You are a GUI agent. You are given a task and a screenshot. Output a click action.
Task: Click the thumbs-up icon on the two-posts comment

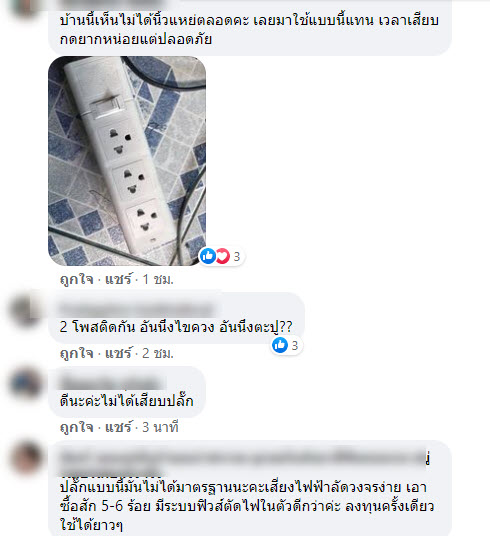[280, 345]
